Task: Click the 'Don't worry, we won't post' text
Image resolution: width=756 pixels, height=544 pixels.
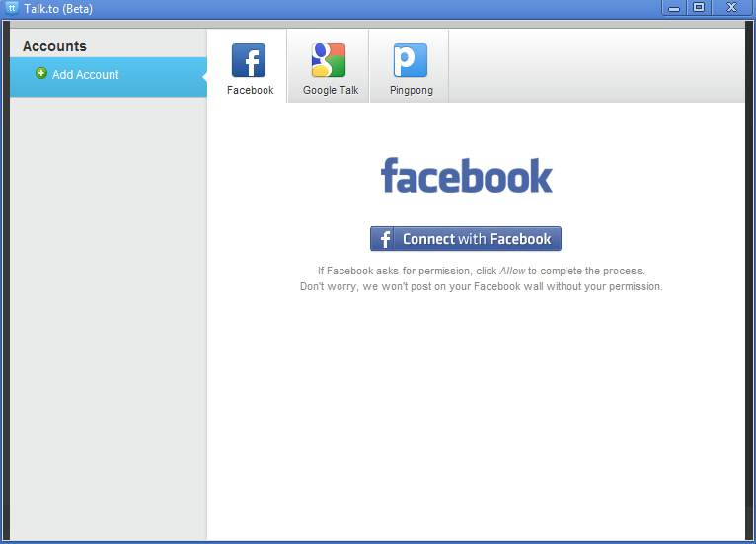Action: point(482,286)
